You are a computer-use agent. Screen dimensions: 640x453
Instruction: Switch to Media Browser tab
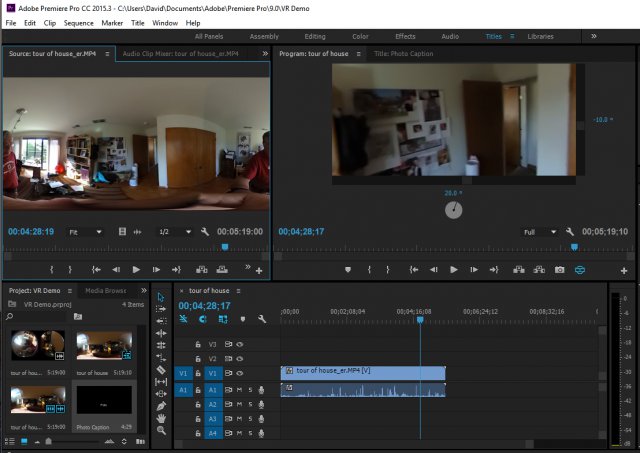[x=106, y=291]
